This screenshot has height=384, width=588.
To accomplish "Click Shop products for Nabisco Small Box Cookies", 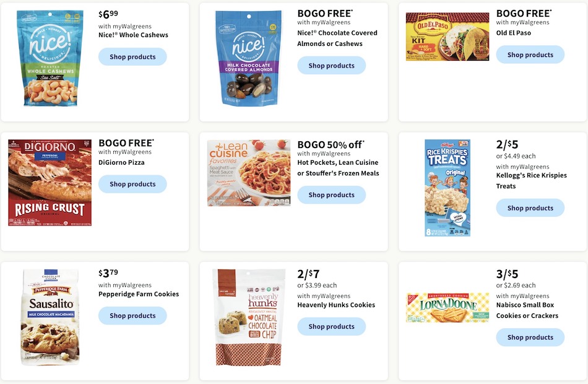I will tap(530, 337).
